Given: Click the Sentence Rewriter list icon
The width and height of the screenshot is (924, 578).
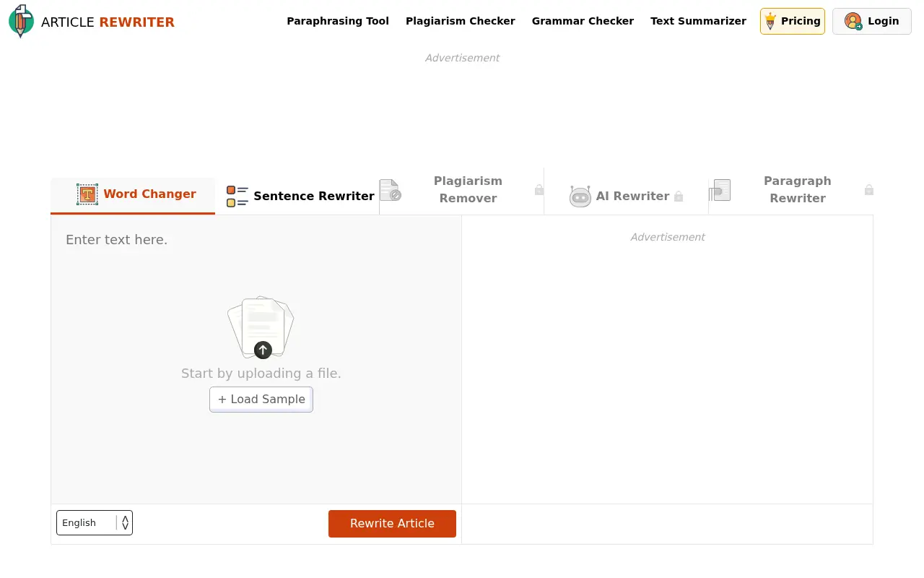Looking at the screenshot, I should [237, 196].
